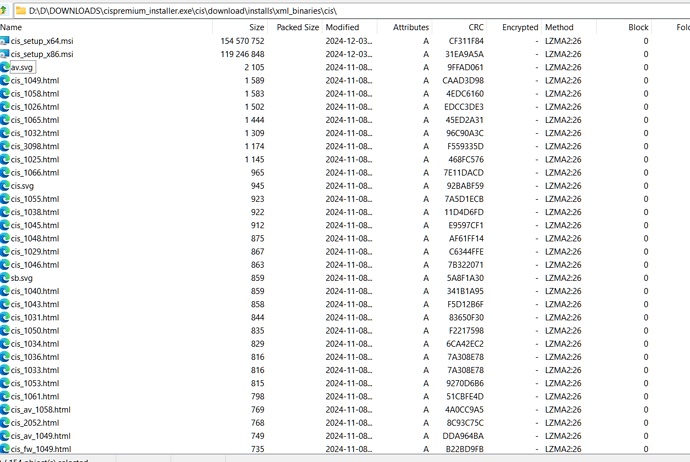The height and width of the screenshot is (462, 690).
Task: Select the file name cis_av_1058.html
Action: [41, 410]
